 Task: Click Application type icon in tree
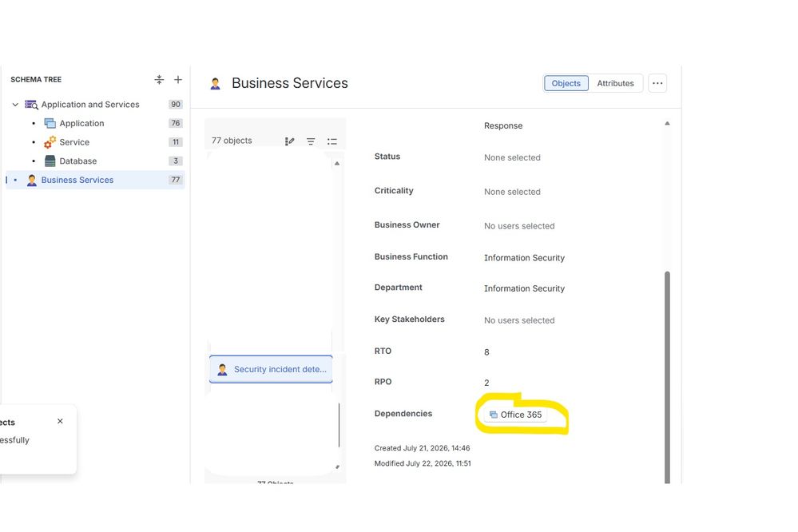50,123
